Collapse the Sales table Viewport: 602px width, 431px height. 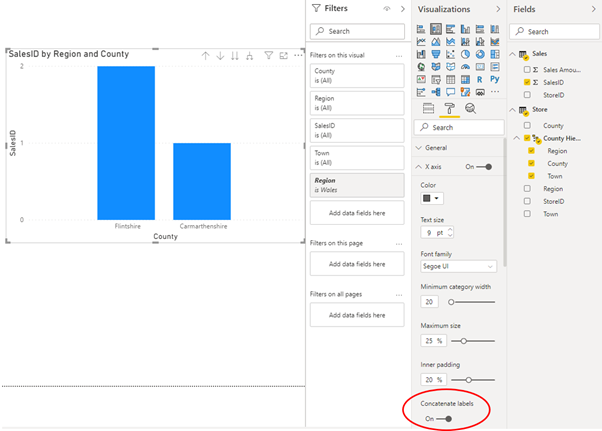[x=513, y=54]
